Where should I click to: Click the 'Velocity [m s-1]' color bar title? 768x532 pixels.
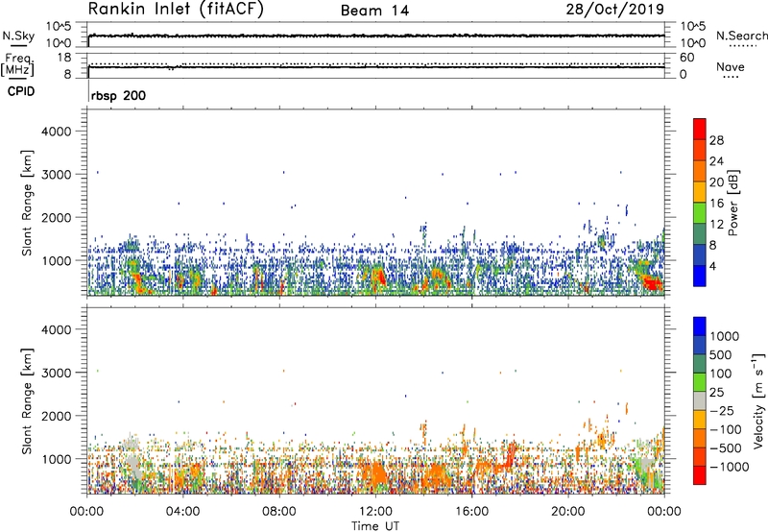758,400
